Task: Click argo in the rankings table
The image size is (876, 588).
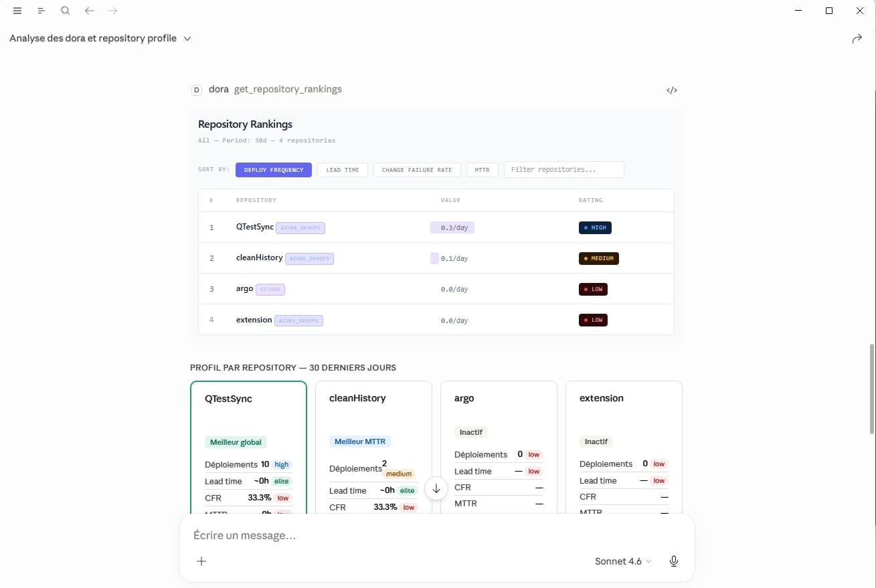Action: pyautogui.click(x=245, y=288)
